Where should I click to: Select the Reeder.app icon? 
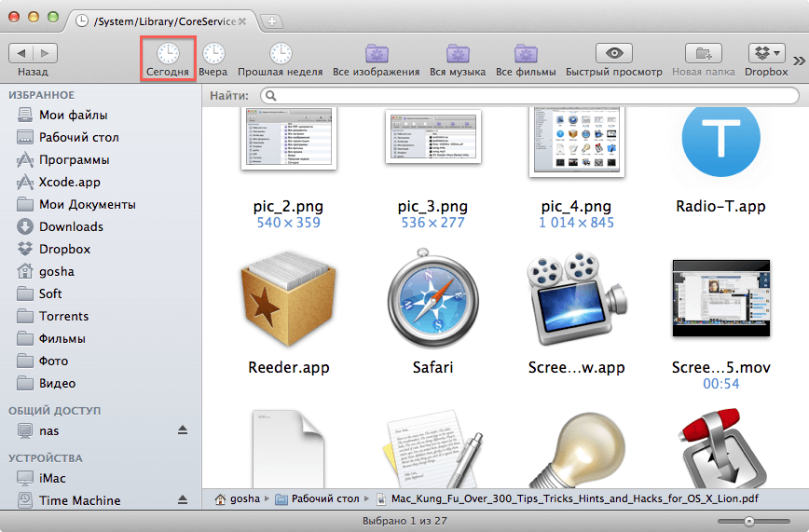pos(289,298)
